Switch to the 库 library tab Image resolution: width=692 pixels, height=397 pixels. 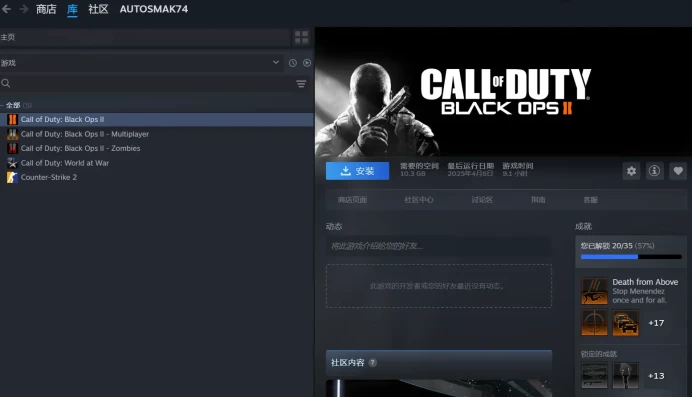72,9
